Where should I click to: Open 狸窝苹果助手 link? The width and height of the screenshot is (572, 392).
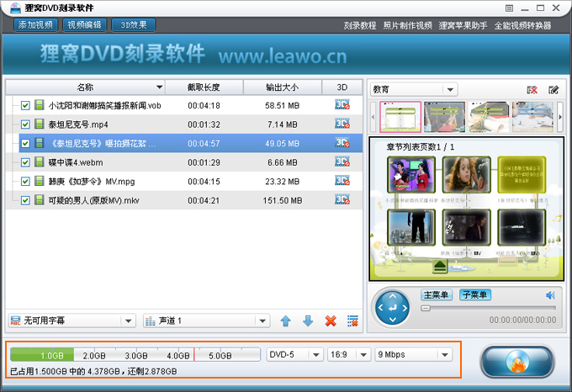[463, 25]
